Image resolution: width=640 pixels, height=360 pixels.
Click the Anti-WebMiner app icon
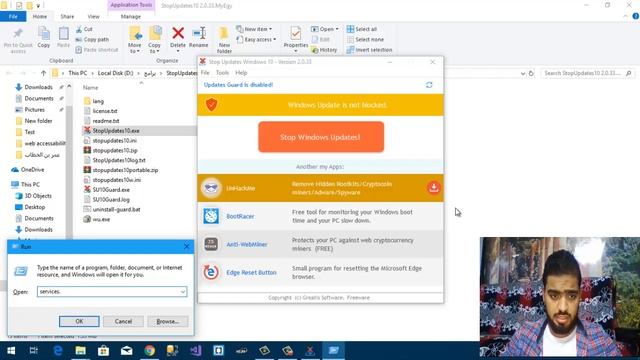211,244
